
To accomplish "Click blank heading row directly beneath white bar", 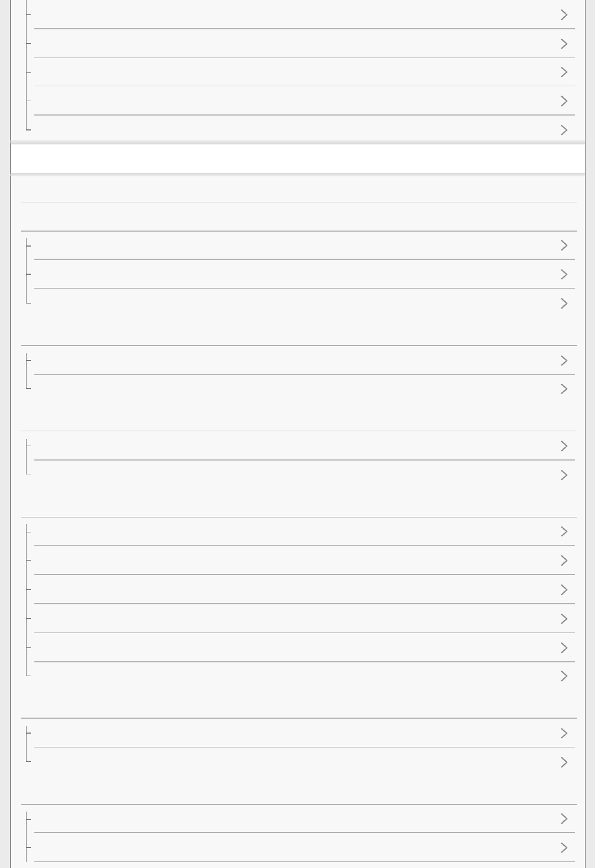I will tap(299, 189).
